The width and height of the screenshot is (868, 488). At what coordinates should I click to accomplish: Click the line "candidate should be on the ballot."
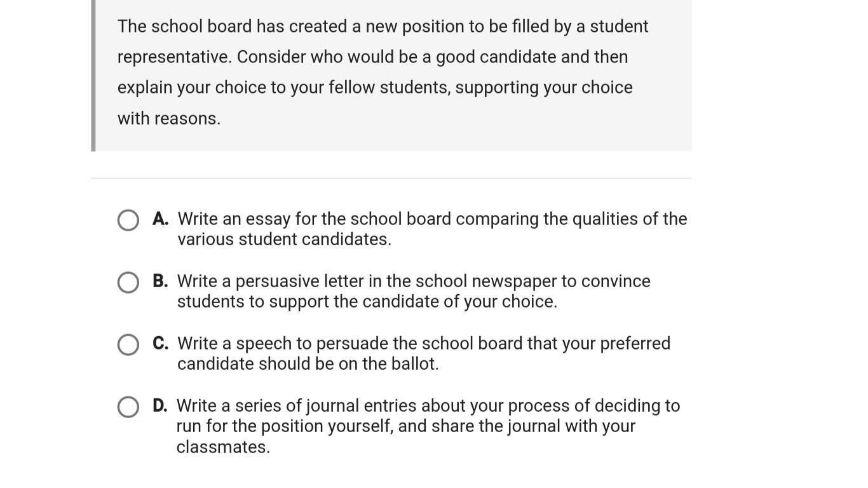pyautogui.click(x=308, y=364)
